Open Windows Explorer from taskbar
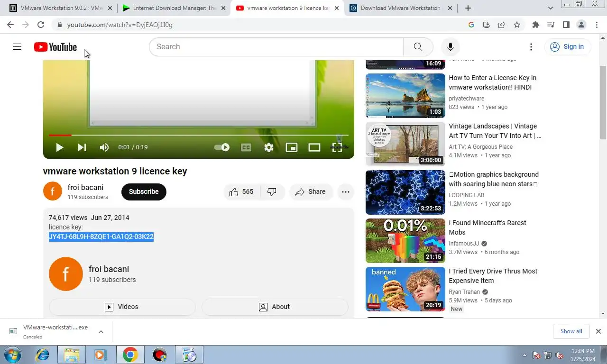This screenshot has width=607, height=364. click(x=71, y=355)
